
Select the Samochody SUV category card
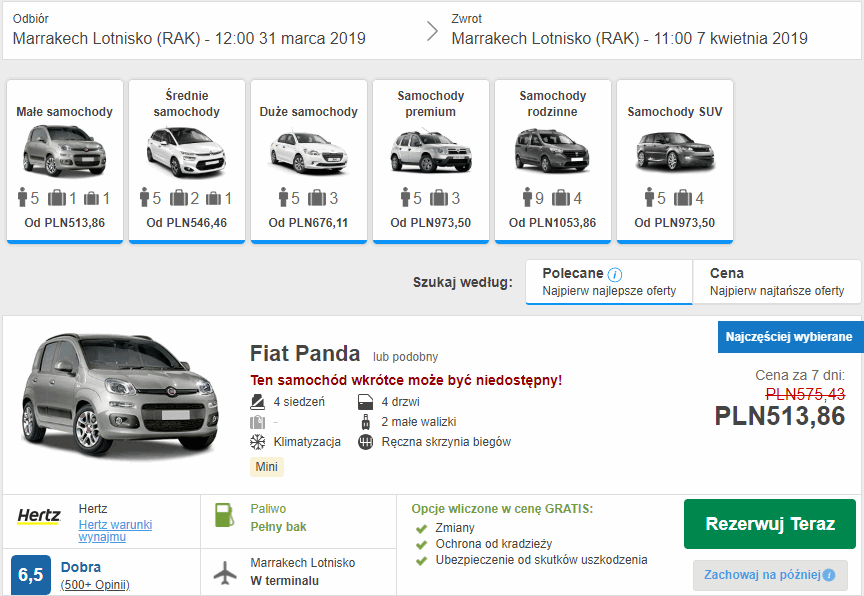click(x=675, y=161)
